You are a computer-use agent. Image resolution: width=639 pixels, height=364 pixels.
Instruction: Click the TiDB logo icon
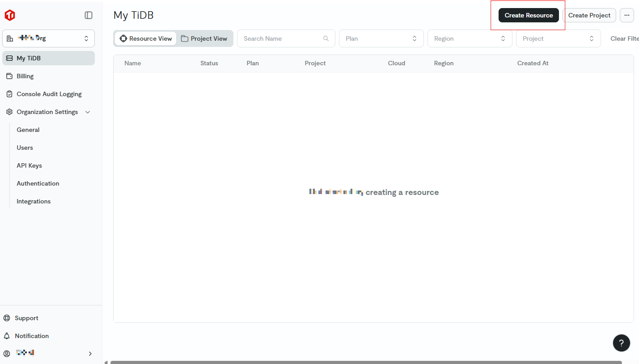(10, 15)
